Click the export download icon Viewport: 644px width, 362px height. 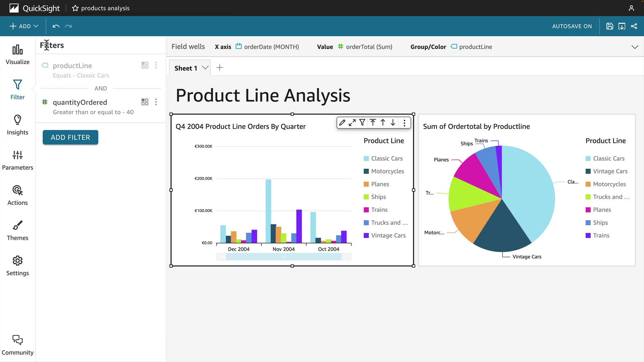point(622,26)
